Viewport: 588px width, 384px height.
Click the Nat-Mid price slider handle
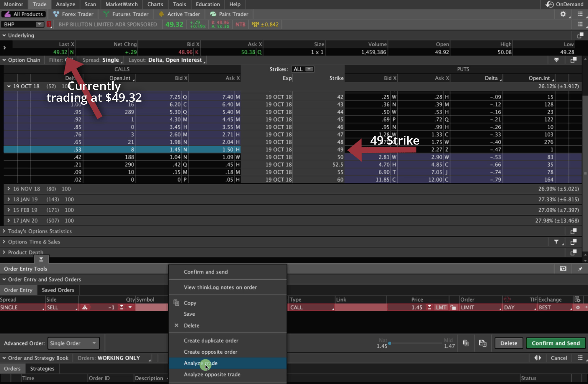(390, 343)
